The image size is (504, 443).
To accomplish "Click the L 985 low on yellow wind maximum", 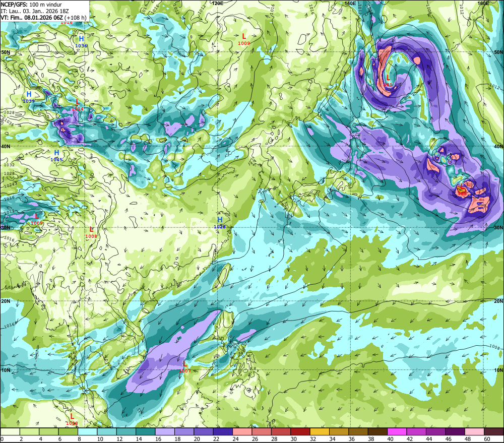I will pyautogui.click(x=462, y=189).
